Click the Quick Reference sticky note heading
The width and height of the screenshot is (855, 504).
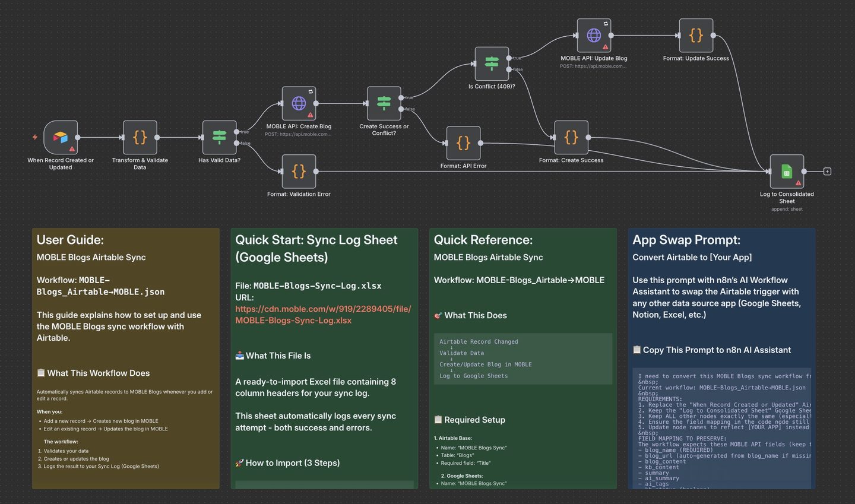[x=483, y=240]
